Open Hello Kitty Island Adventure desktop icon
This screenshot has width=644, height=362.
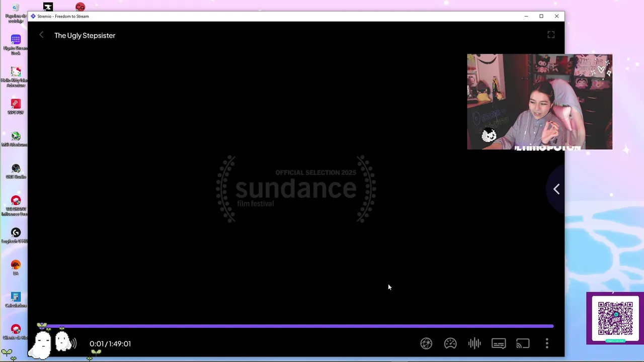[x=16, y=77]
